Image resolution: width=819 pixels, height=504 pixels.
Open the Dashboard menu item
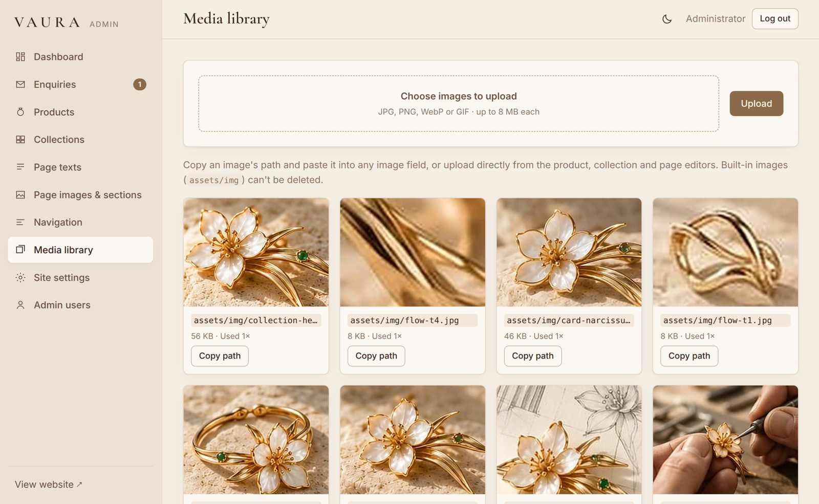80,57
